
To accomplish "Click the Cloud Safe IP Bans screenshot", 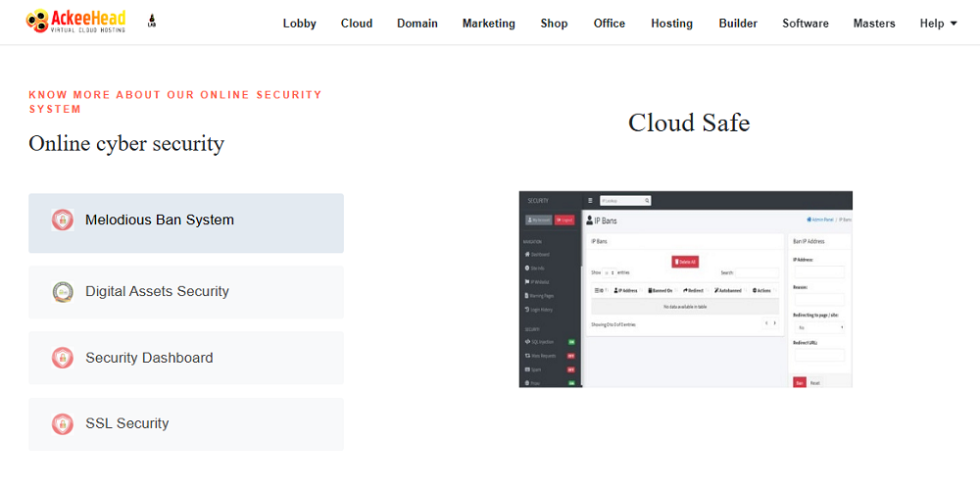I will [x=685, y=289].
